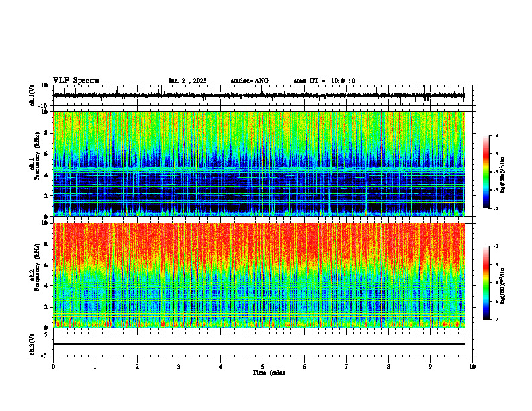This screenshot has height=411, width=532.
Task: Click the "4" kHz tick on ch.2 spectrogram
Action: pos(47,286)
